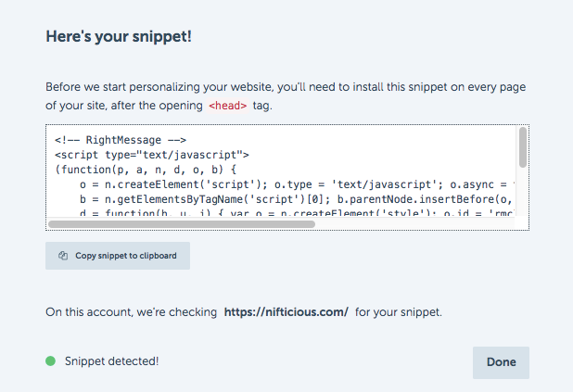Click the (function(p, a, n, d, o, b) line

[x=146, y=170]
